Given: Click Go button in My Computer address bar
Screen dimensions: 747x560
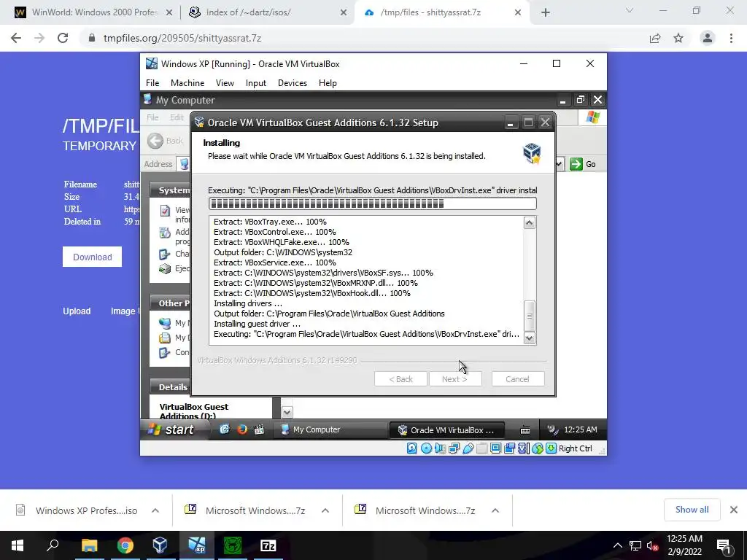Looking at the screenshot, I should [x=583, y=164].
